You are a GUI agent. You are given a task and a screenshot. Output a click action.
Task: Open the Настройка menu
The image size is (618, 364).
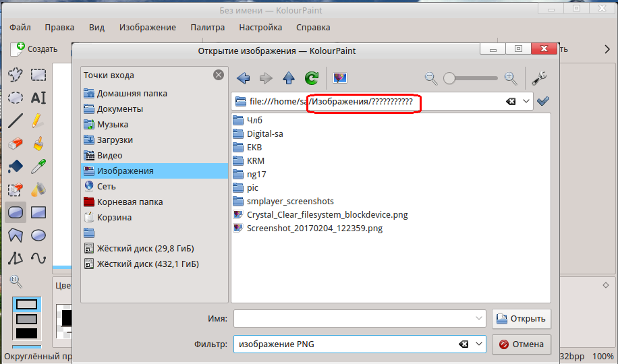click(260, 28)
